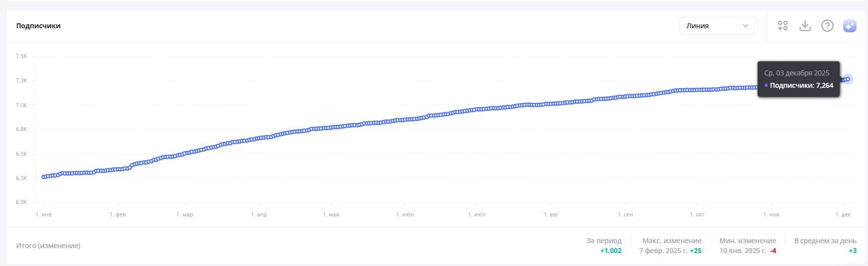
Task: Click the "7.5K" y-axis label
Action: pyautogui.click(x=21, y=57)
